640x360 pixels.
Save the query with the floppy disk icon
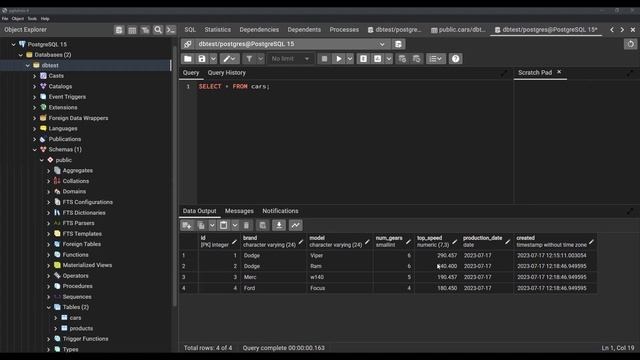(202, 59)
